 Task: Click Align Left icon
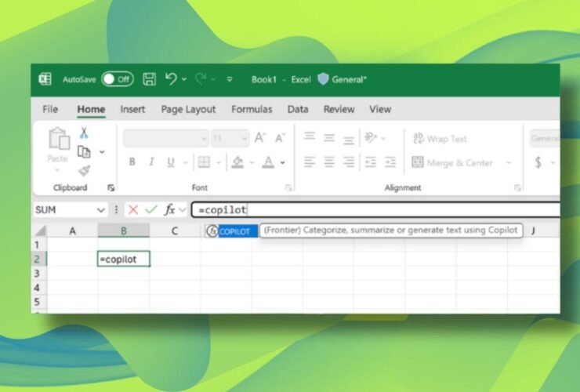(310, 162)
